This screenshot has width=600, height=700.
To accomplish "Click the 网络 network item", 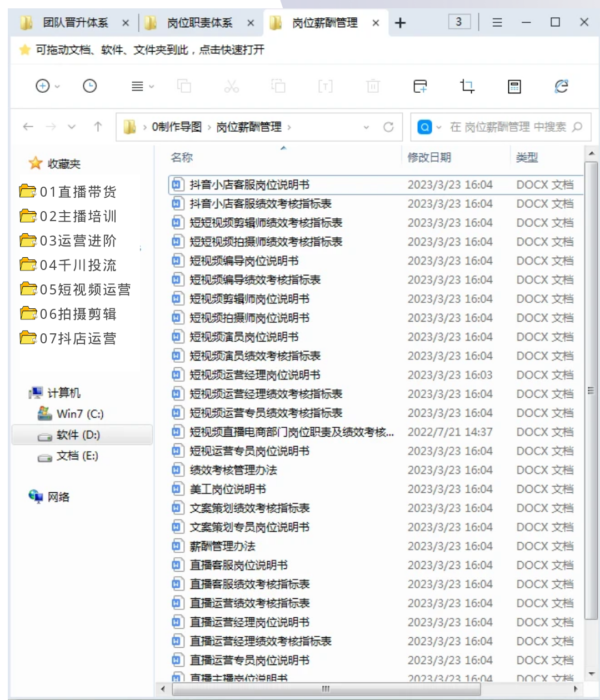I will pos(49,497).
